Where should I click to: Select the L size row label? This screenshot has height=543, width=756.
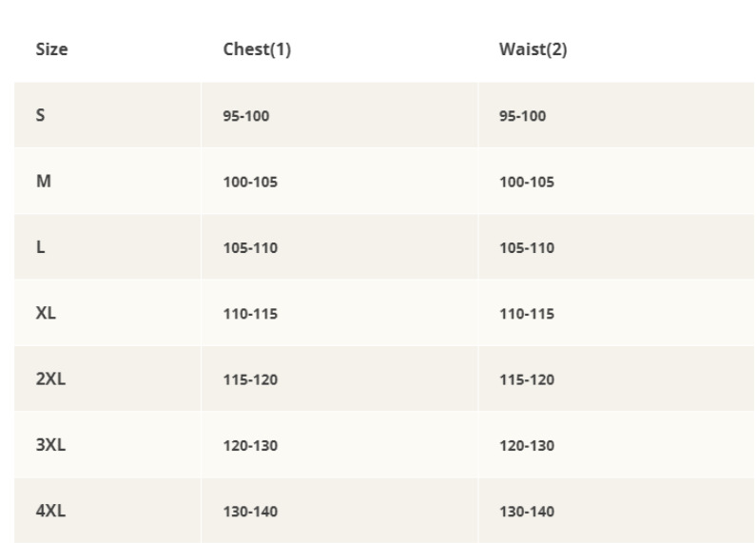coord(41,247)
